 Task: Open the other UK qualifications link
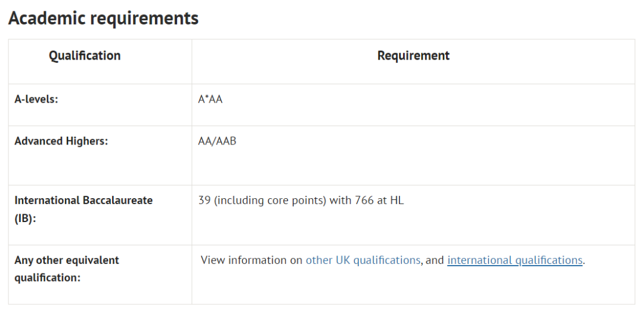click(363, 260)
